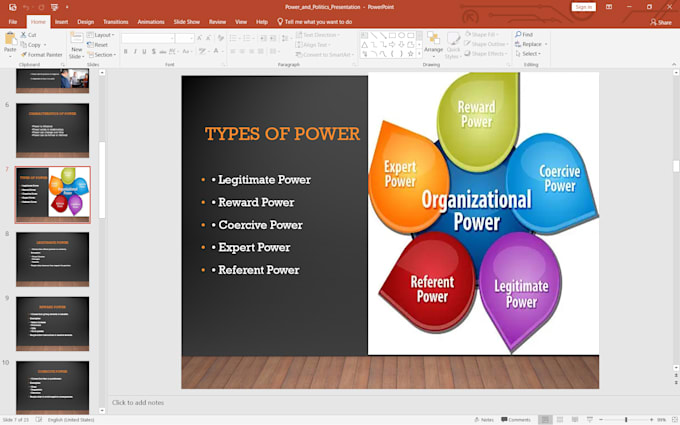Reset the slide layout with Reset

pos(98,45)
